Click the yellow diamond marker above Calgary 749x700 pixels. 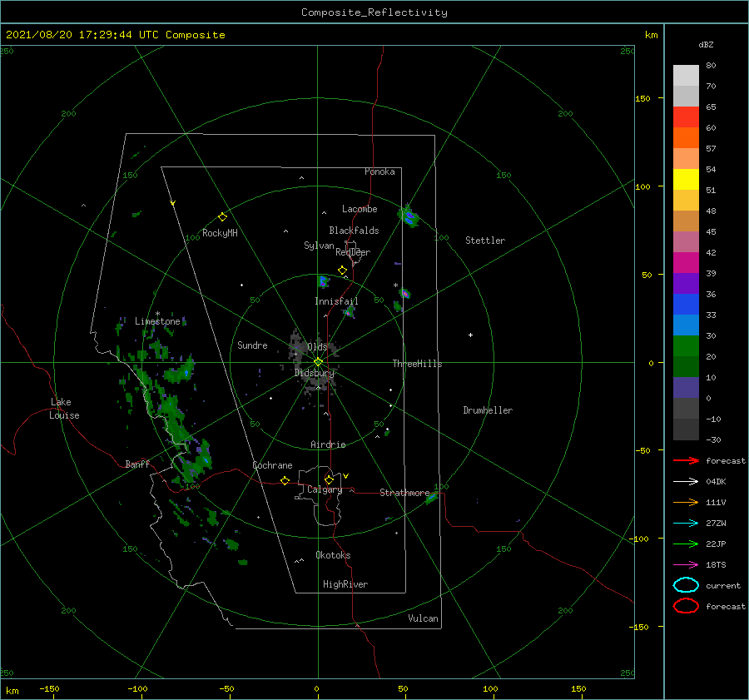point(329,479)
